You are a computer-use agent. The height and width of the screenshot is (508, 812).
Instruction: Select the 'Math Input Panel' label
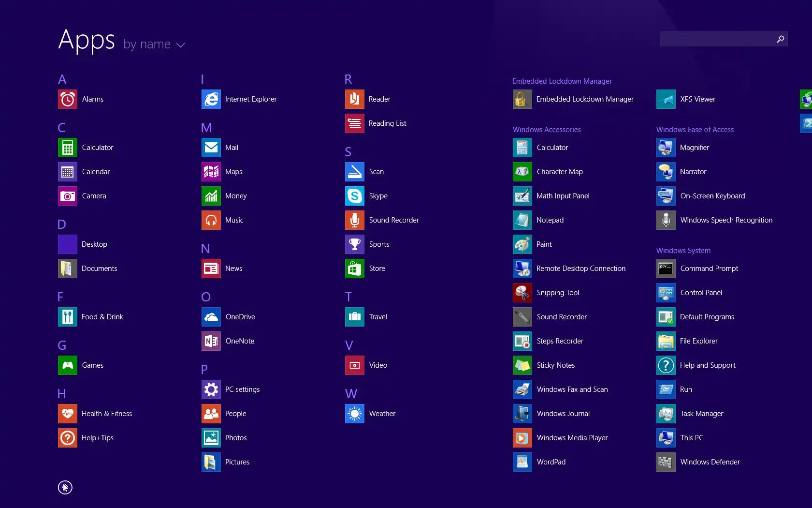563,196
